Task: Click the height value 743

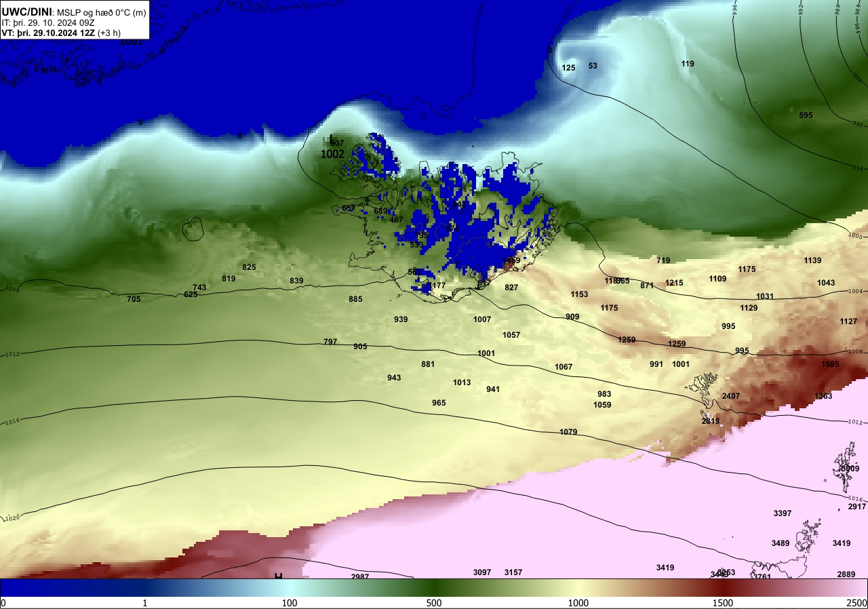Action: pos(199,288)
